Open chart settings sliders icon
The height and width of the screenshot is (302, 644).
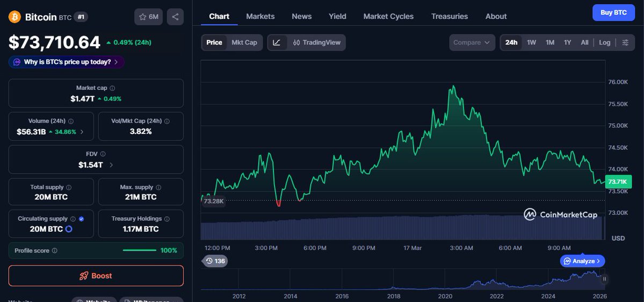click(626, 43)
